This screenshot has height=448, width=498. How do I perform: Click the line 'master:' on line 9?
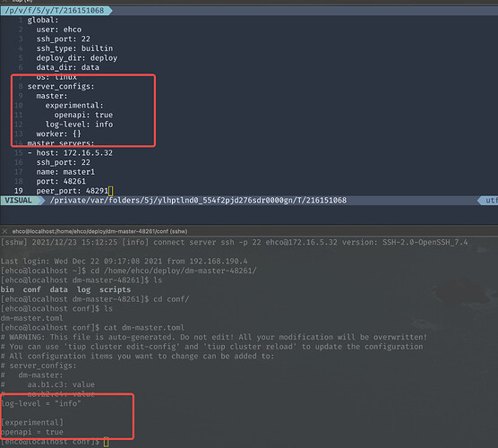[x=52, y=96]
